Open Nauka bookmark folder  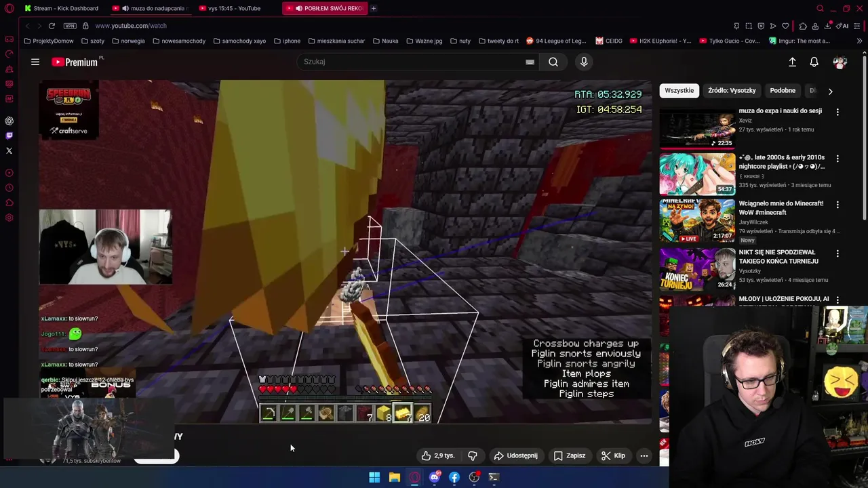385,41
